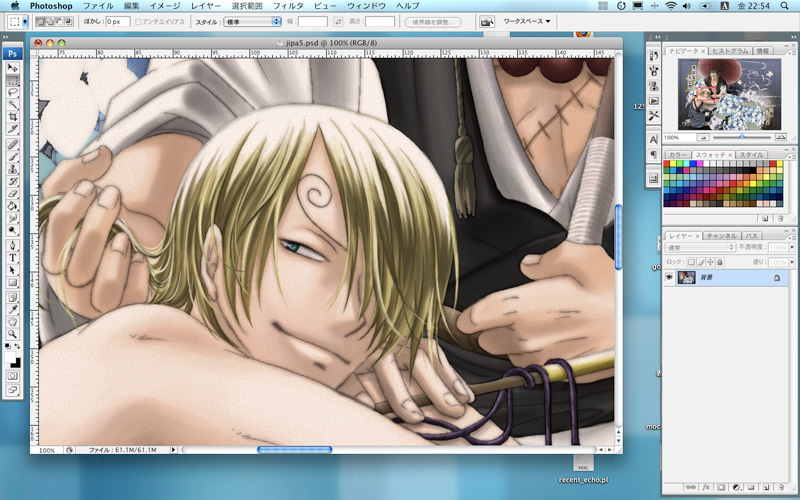Select the Type tool
The height and width of the screenshot is (500, 800).
point(12,258)
